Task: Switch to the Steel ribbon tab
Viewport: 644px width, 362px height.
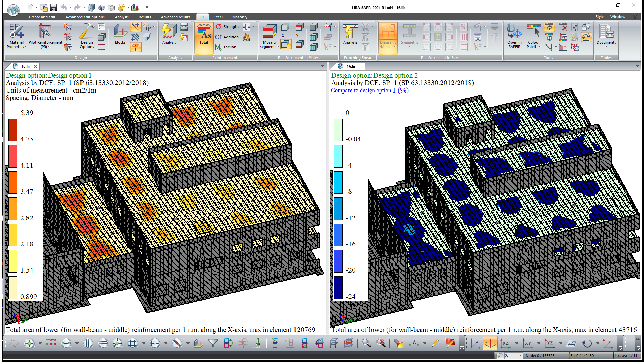Action: [x=218, y=17]
